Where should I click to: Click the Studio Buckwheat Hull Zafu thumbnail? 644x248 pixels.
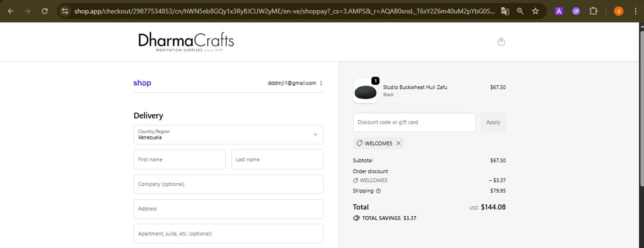click(x=365, y=91)
